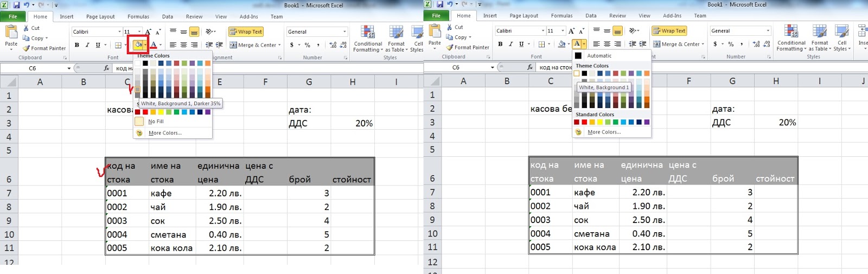
Task: Select column J header in the right window
Action: click(x=863, y=81)
